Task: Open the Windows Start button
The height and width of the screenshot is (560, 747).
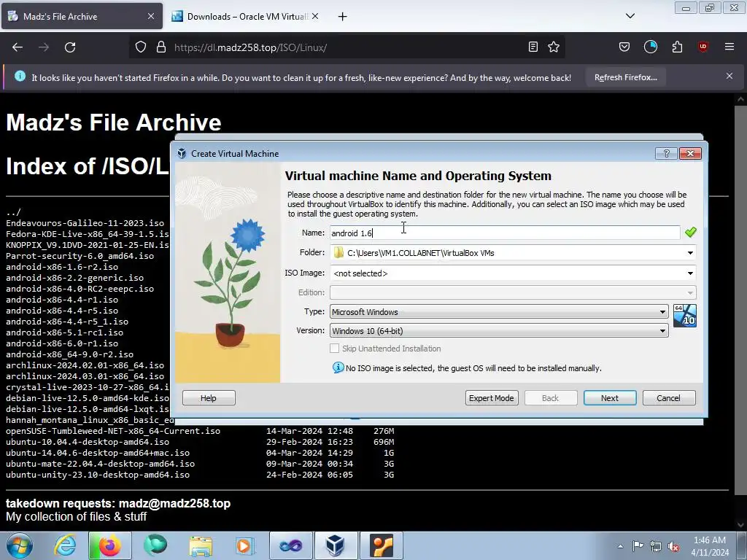Action: coord(20,545)
